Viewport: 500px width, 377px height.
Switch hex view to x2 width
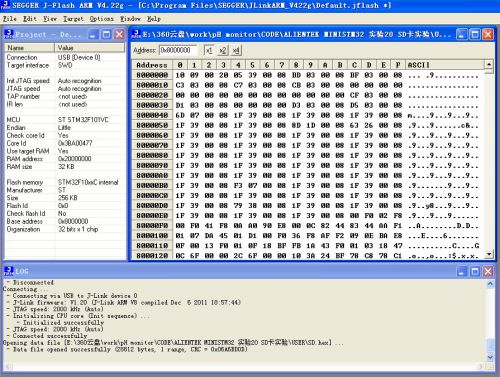coord(223,51)
